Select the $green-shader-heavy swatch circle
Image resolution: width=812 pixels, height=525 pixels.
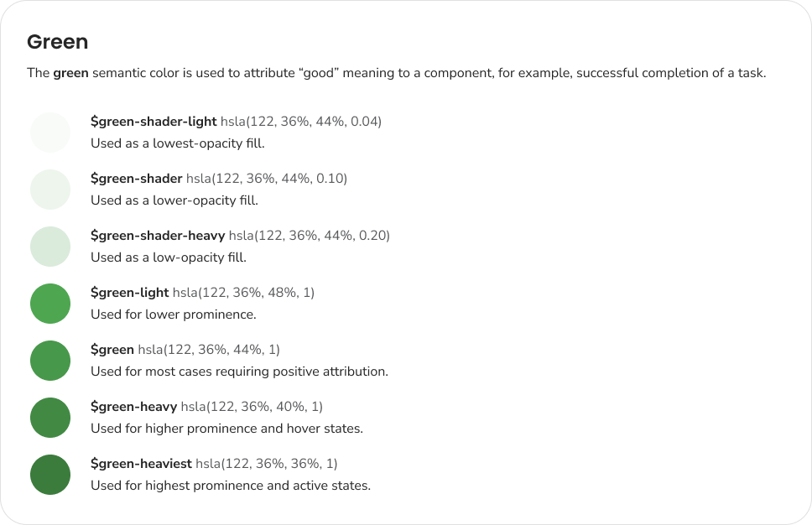tap(50, 247)
